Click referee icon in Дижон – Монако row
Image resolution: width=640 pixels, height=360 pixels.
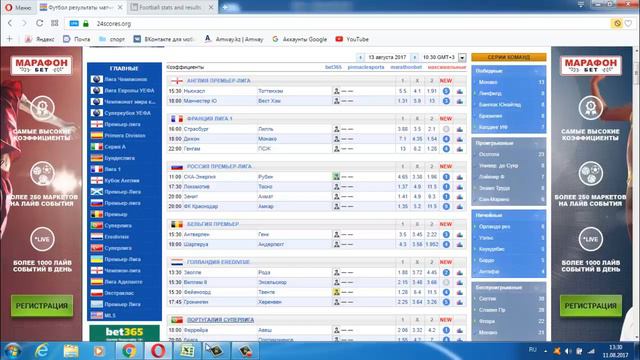pyautogui.click(x=336, y=139)
